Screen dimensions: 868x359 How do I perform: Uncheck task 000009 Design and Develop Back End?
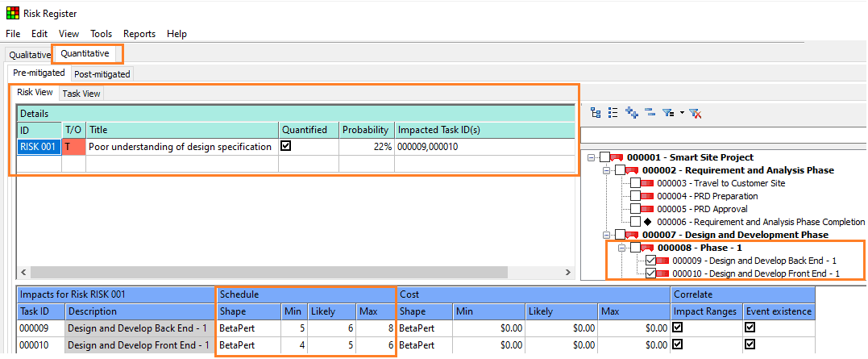point(650,261)
